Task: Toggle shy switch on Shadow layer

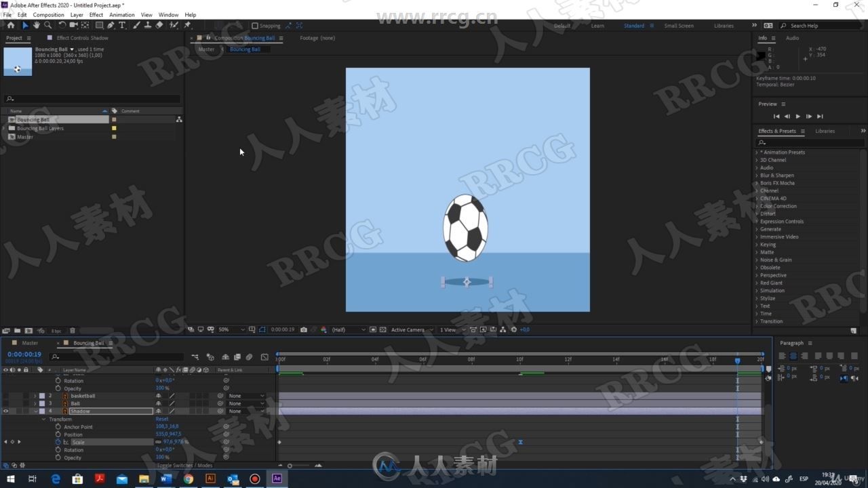Action: point(159,411)
